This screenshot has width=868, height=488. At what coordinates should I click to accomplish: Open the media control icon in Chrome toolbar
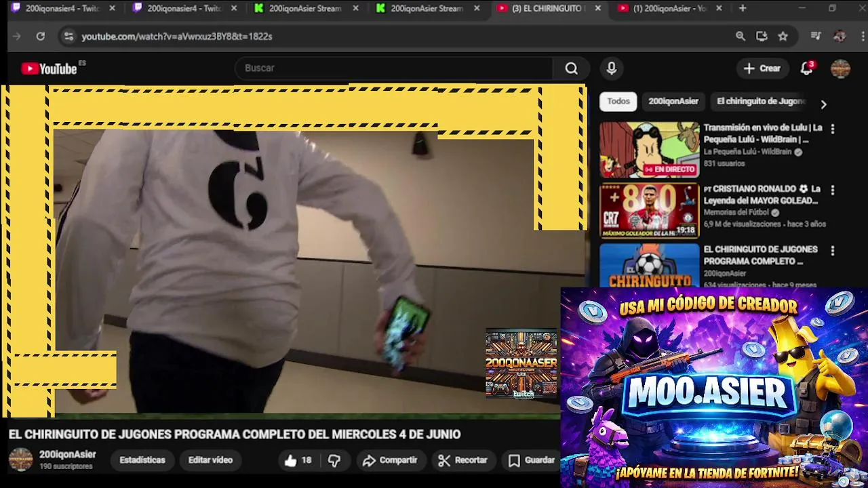click(816, 37)
